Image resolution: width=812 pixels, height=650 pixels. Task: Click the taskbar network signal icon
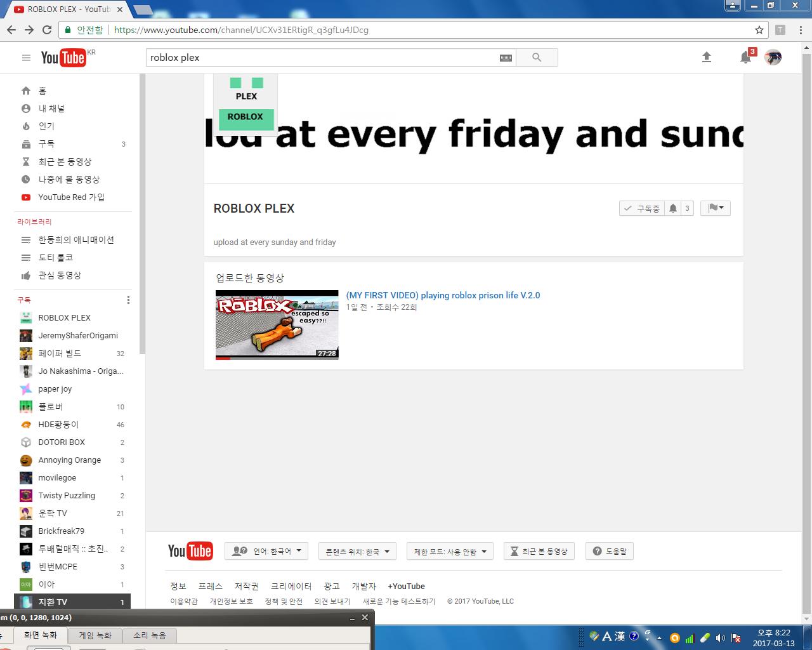(690, 637)
